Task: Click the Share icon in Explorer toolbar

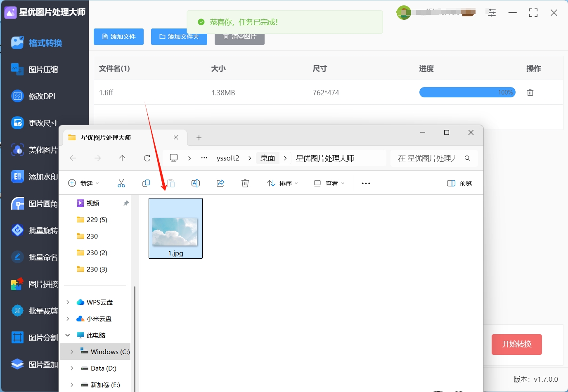Action: pyautogui.click(x=220, y=183)
